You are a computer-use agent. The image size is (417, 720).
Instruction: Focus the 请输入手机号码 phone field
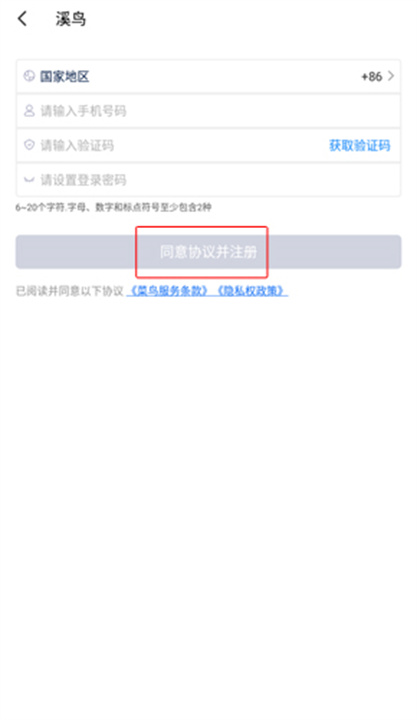tap(208, 111)
